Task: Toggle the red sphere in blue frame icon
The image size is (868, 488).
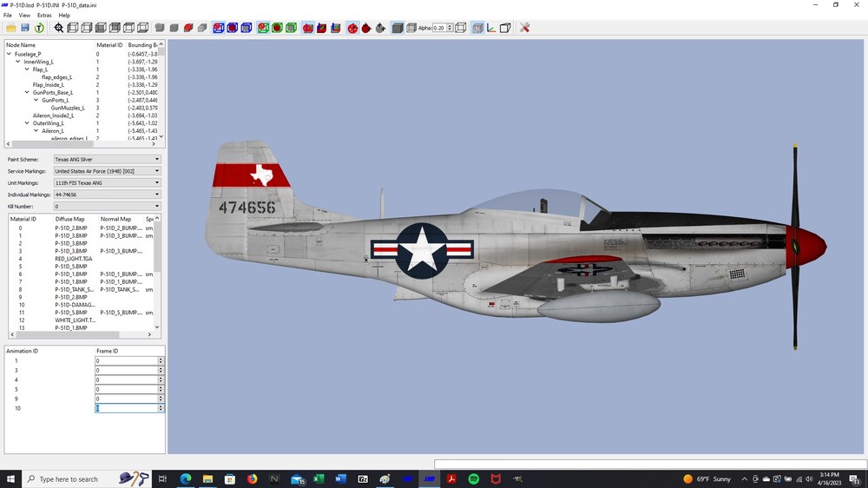Action: click(219, 28)
